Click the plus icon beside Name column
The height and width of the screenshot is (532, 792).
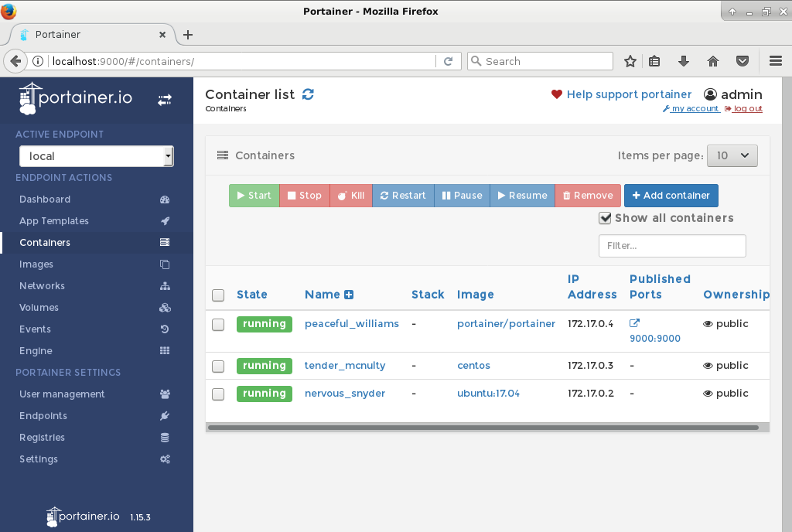pyautogui.click(x=349, y=295)
